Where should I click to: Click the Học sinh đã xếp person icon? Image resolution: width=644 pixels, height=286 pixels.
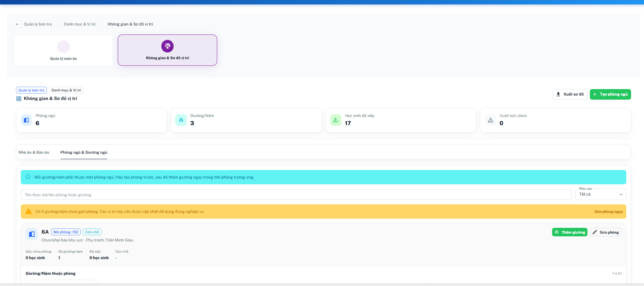point(336,120)
